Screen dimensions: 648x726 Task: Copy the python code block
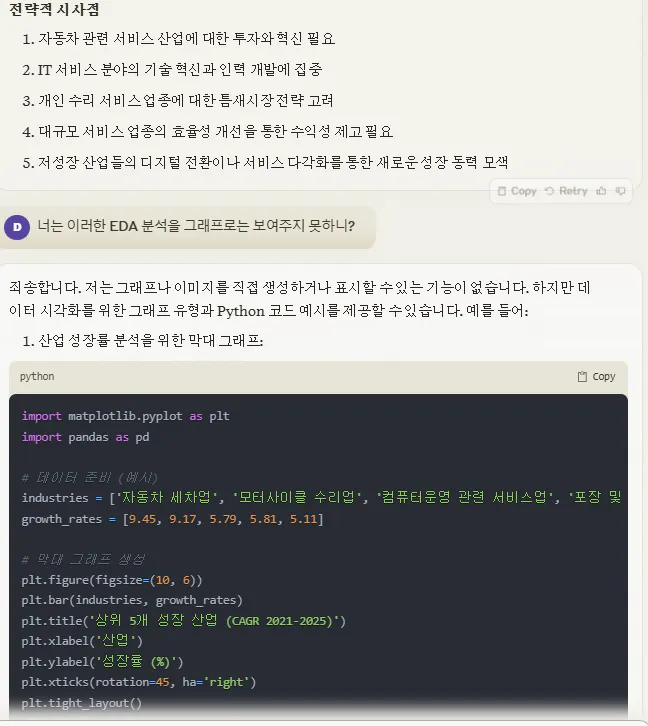tap(597, 377)
